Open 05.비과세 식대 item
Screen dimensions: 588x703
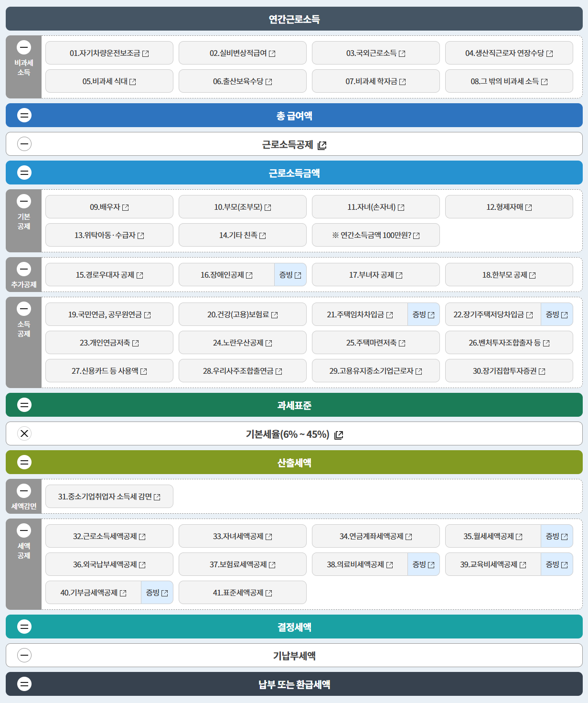tap(109, 81)
